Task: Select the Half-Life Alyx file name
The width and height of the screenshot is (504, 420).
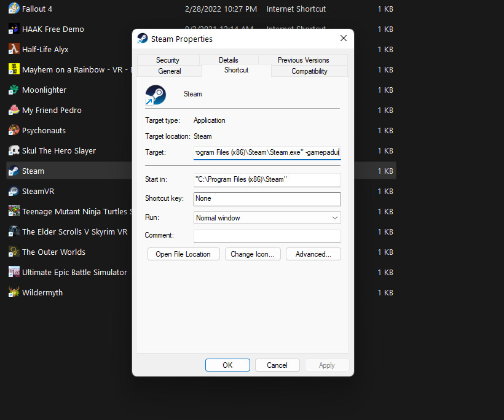Action: click(x=45, y=49)
